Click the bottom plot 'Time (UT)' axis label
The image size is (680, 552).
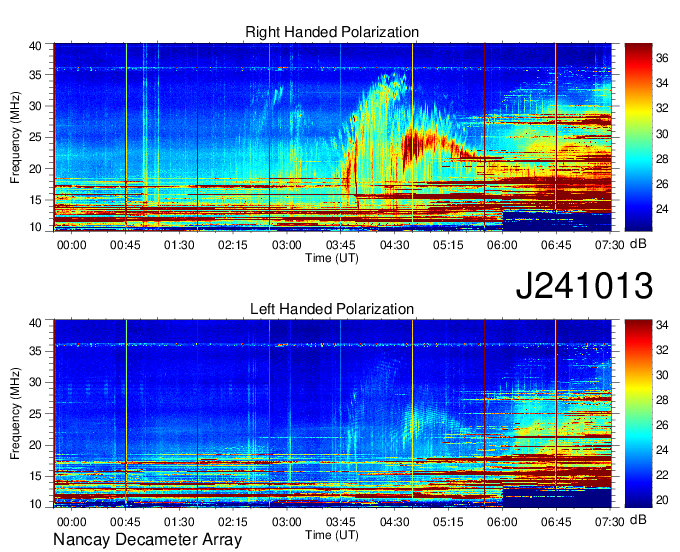[332, 535]
